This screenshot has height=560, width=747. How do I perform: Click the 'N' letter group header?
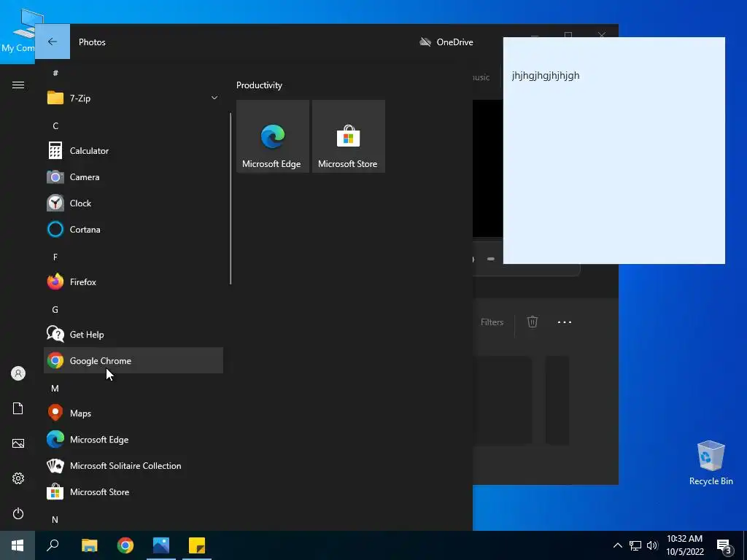point(55,519)
